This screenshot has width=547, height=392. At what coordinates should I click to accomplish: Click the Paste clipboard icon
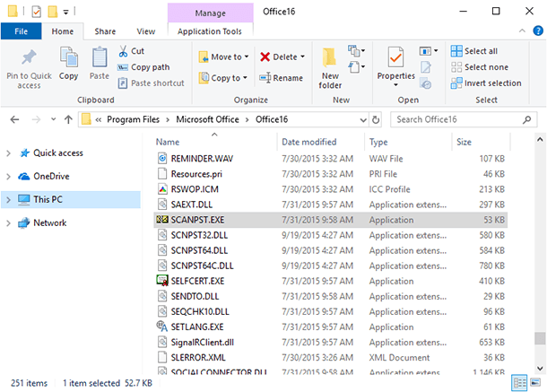click(99, 59)
